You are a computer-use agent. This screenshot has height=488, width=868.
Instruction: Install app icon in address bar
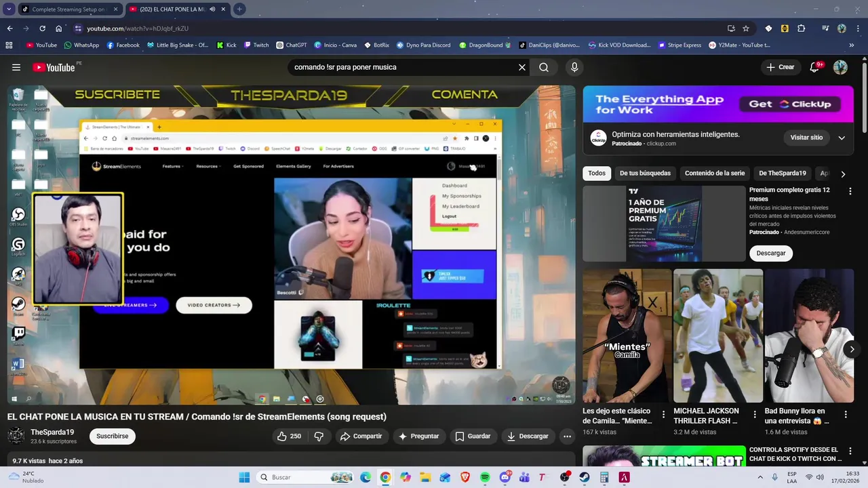[731, 28]
